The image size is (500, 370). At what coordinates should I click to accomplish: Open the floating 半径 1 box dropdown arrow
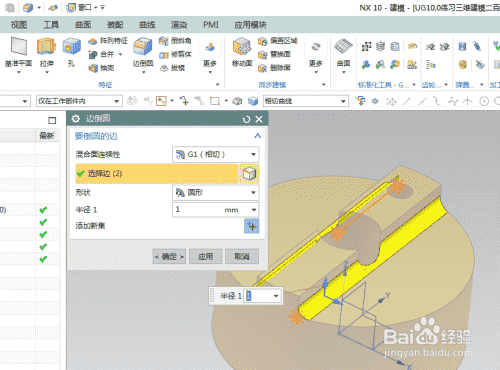tap(276, 296)
